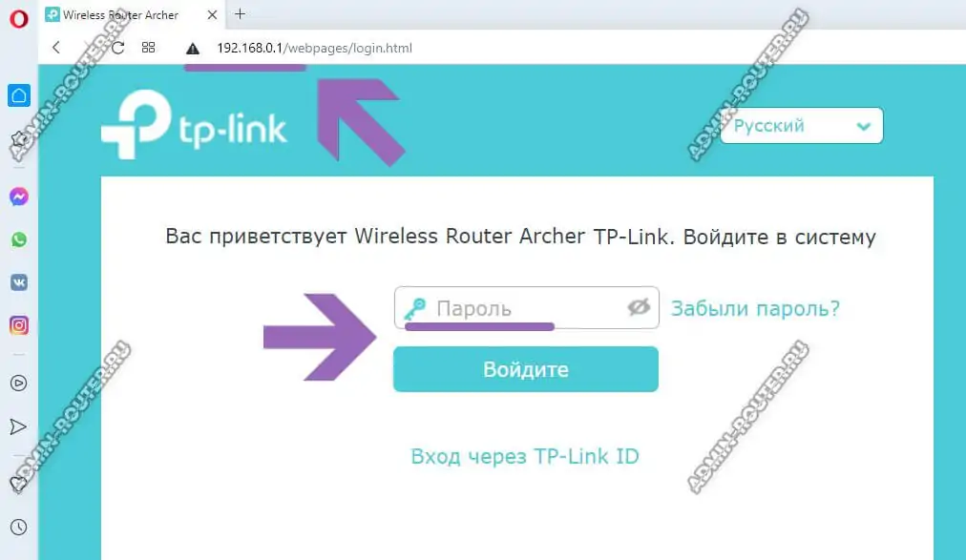Expand the Русский language dropdown
This screenshot has width=966, height=560.
click(x=802, y=126)
